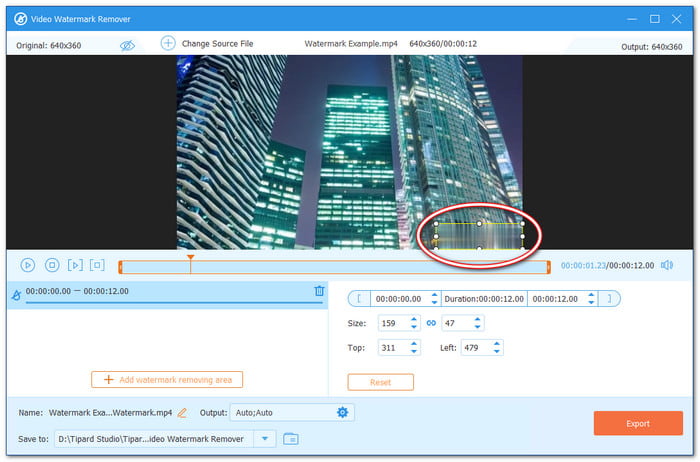
Task: Click the watermark segment icon in list
Action: (x=17, y=295)
